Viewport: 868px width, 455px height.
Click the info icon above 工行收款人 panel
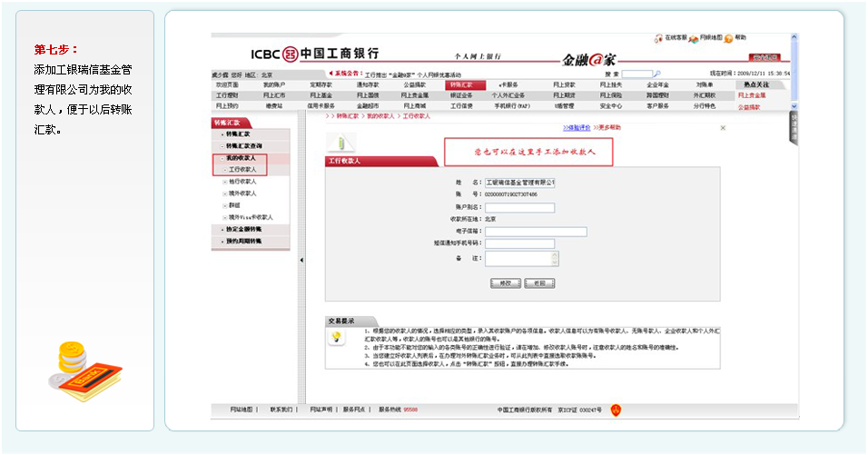[341, 143]
